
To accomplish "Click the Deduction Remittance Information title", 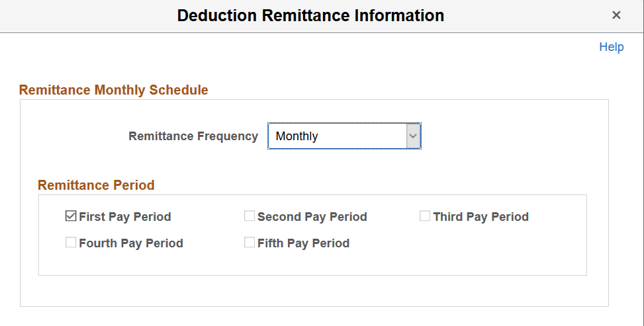I will click(310, 15).
